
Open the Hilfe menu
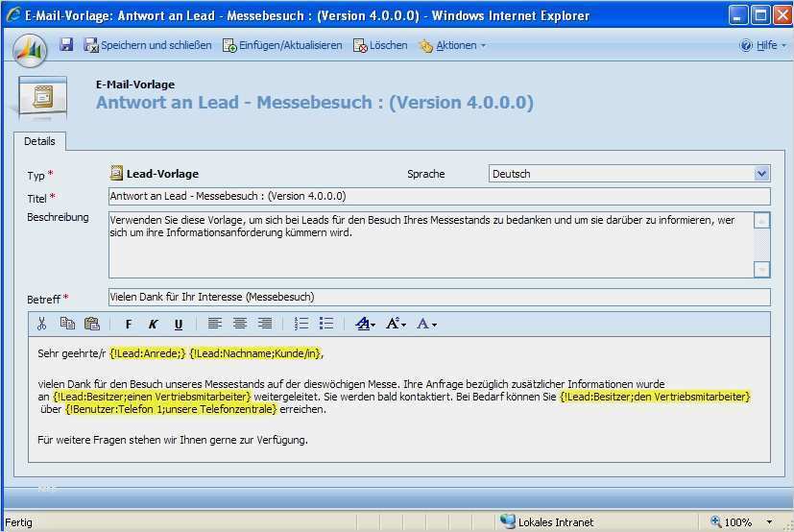click(x=758, y=45)
